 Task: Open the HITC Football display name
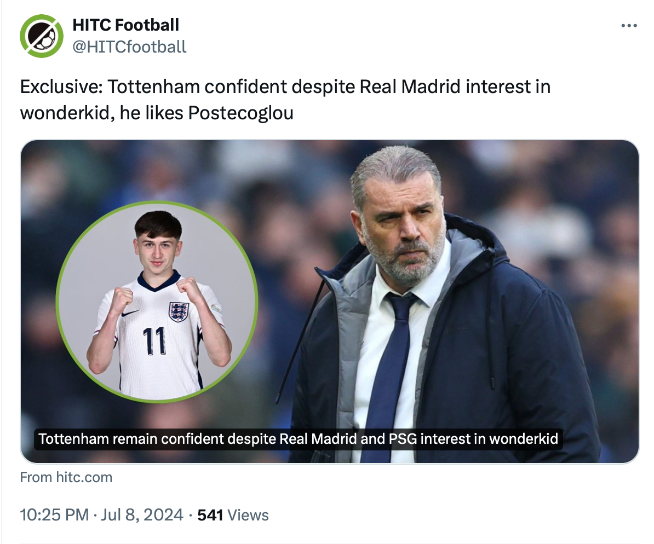(x=126, y=25)
